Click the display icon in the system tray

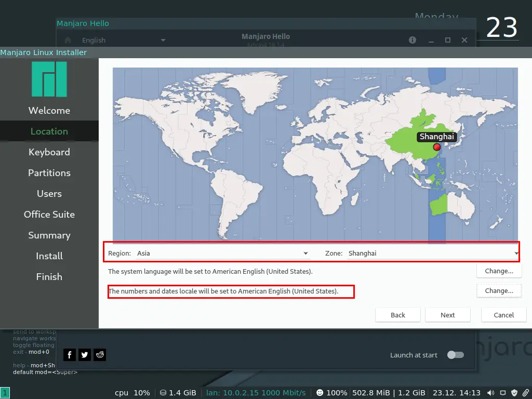[x=503, y=393]
